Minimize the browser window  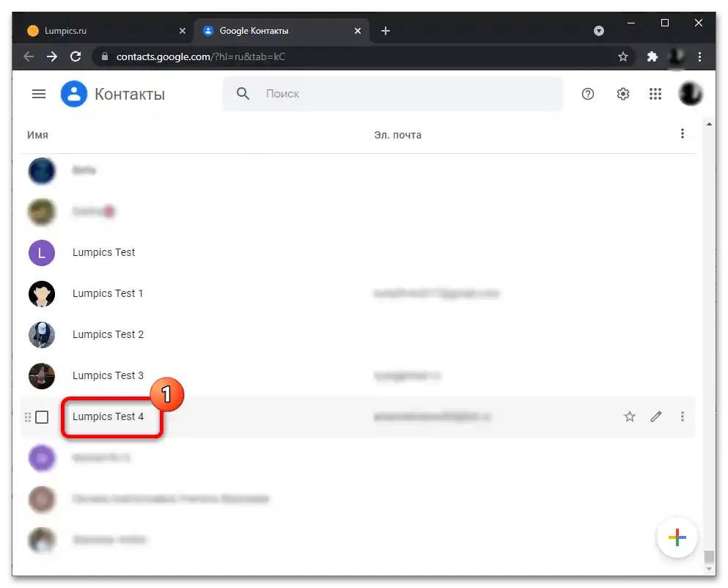[x=631, y=23]
